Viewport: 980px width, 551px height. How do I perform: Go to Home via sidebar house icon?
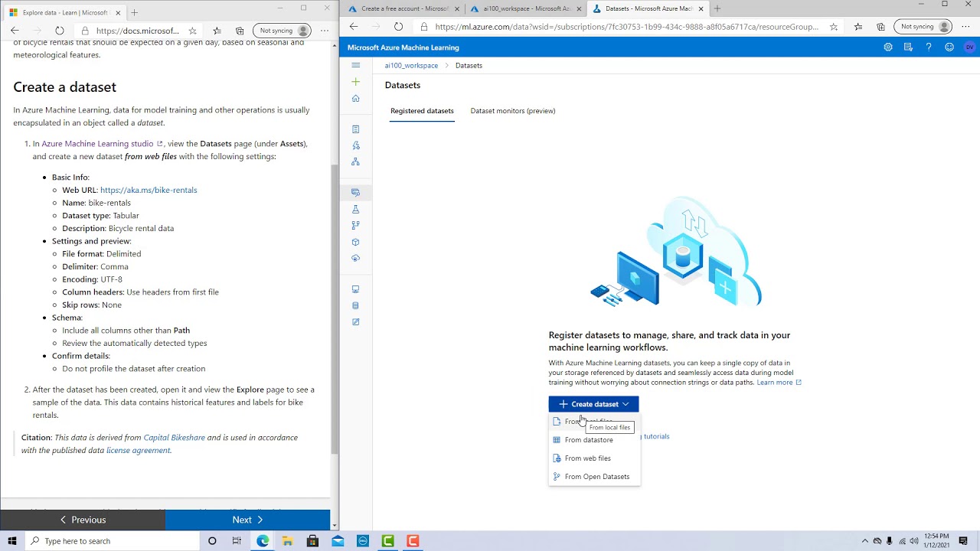(x=355, y=98)
